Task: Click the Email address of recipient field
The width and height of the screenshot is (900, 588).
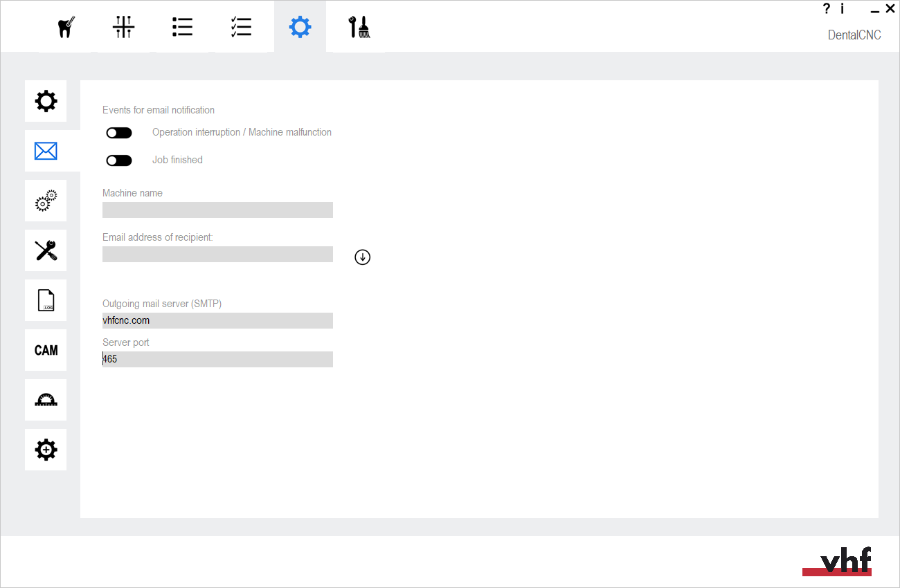Action: tap(217, 254)
